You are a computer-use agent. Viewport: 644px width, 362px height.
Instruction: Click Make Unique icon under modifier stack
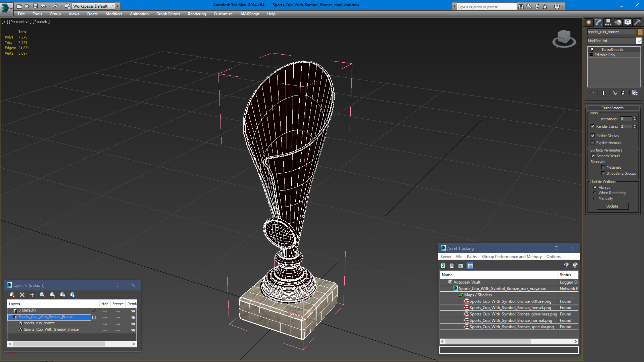click(615, 93)
